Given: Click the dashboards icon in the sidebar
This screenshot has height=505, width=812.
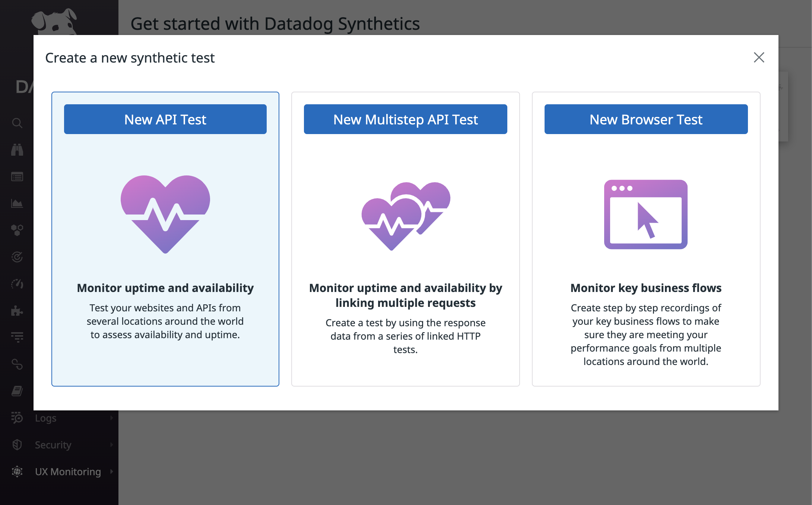Looking at the screenshot, I should tap(16, 177).
